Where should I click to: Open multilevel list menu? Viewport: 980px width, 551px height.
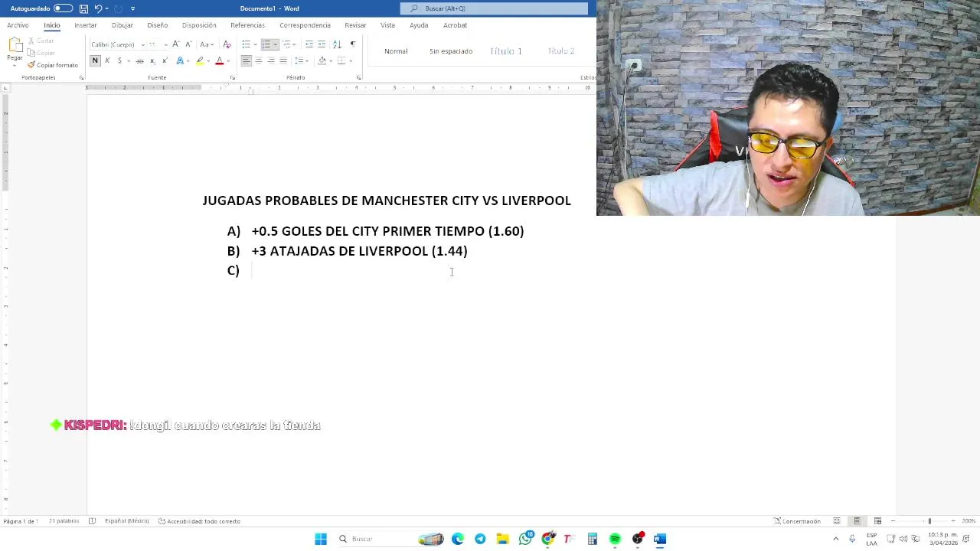(287, 44)
